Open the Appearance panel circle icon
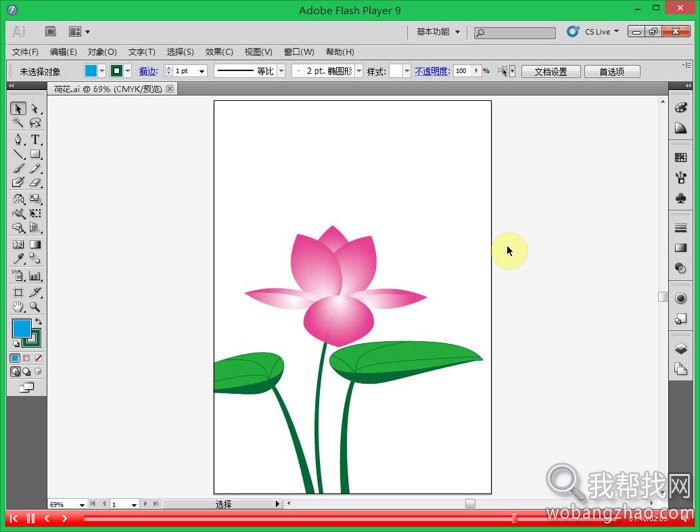The image size is (700, 532). 680,298
